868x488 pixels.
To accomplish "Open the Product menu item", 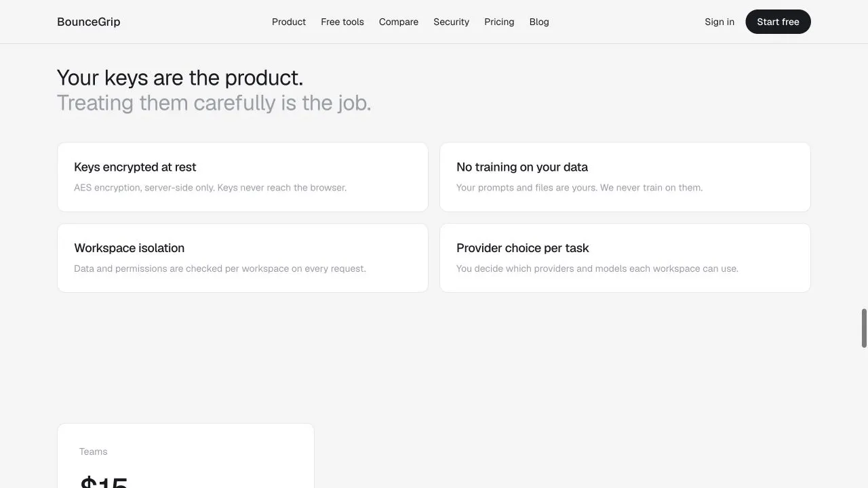I will pyautogui.click(x=289, y=22).
